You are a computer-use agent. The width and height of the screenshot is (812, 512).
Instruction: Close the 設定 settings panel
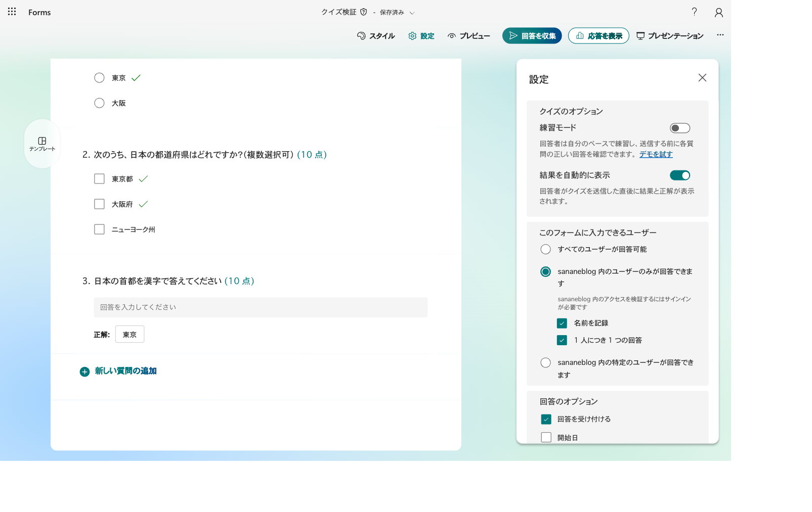pos(702,78)
